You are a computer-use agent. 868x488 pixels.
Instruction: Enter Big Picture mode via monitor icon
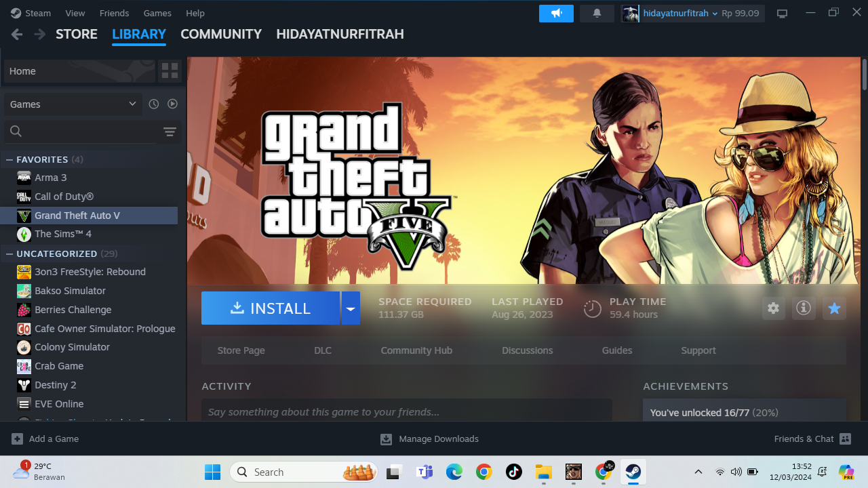[x=782, y=14]
